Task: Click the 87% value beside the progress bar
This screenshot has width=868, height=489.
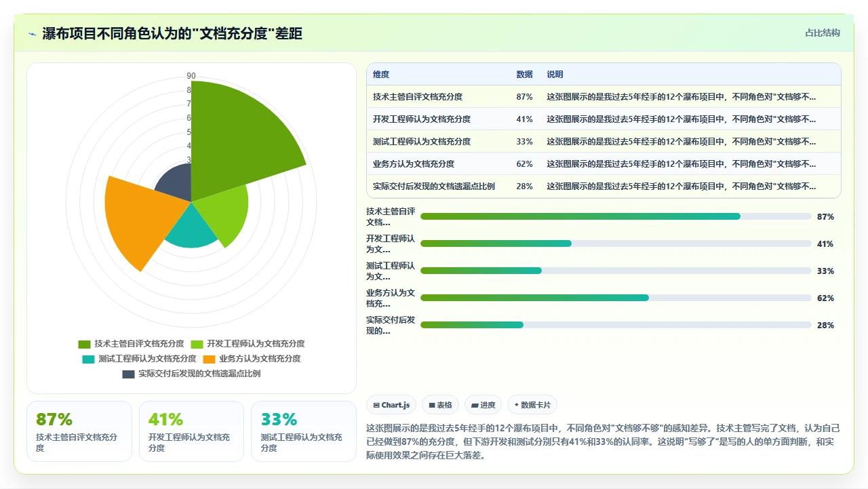Action: pos(825,217)
